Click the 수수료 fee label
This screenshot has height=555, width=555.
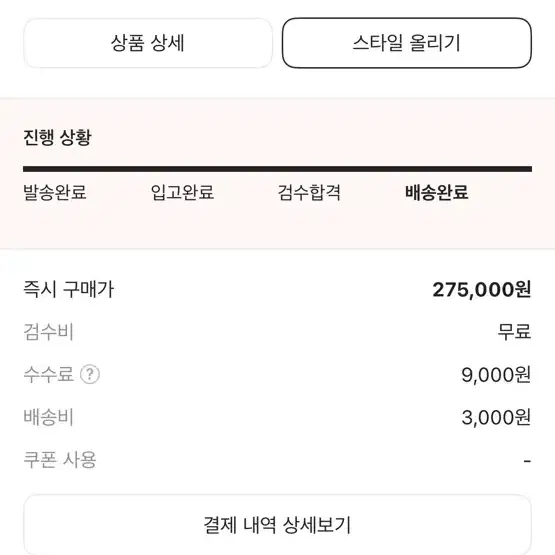(48, 374)
